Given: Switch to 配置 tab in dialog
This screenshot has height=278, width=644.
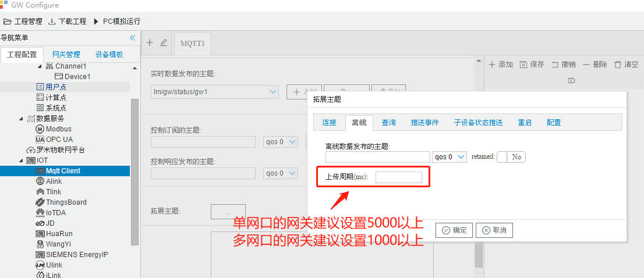Looking at the screenshot, I should pos(554,122).
